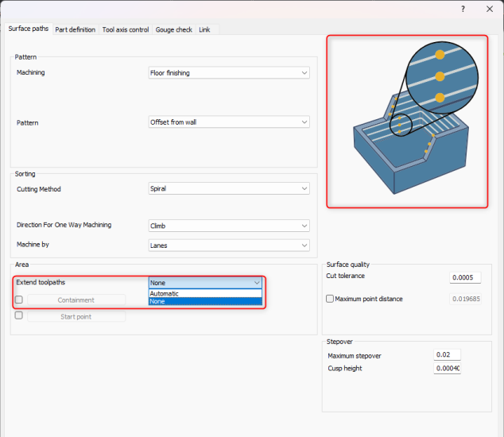The image size is (504, 437).
Task: Click the Start point button
Action: click(x=76, y=316)
